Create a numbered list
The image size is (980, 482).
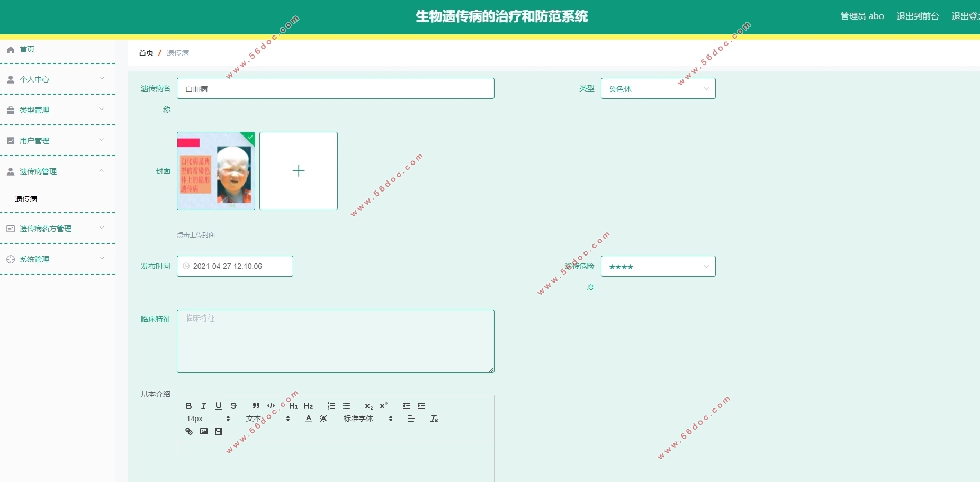tap(331, 406)
